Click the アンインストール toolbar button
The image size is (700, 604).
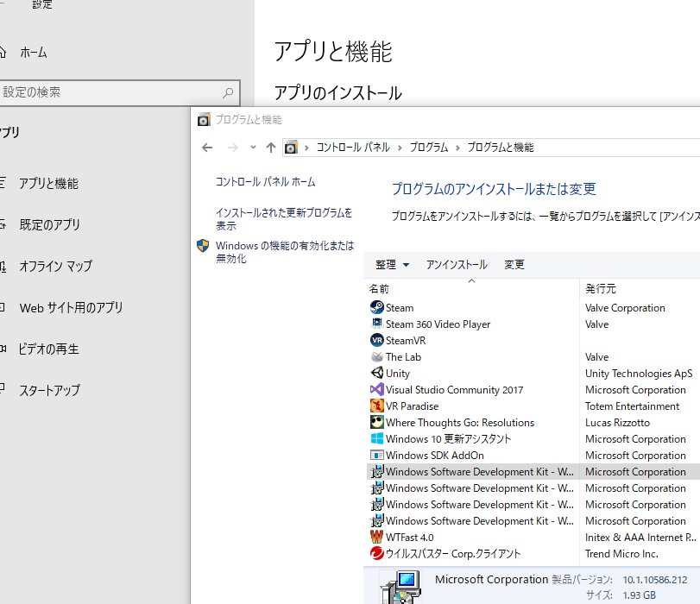pos(457,265)
